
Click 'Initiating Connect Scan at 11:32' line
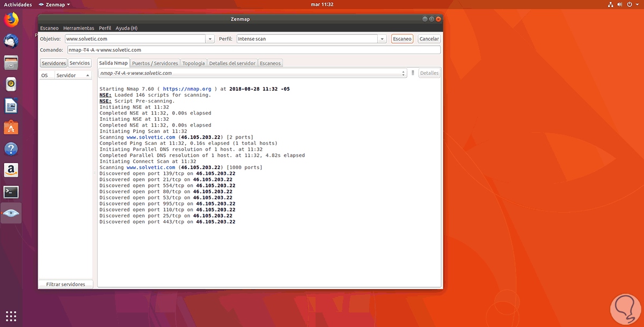click(148, 161)
